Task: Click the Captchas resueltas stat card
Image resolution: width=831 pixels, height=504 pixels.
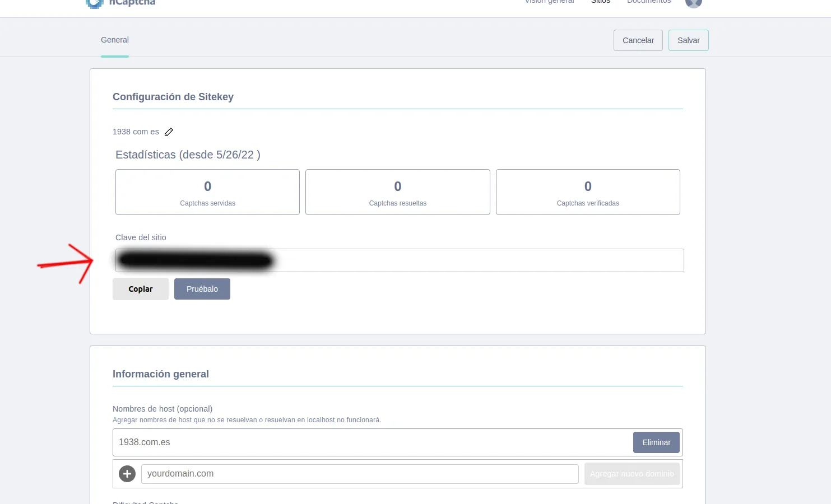Action: point(398,192)
